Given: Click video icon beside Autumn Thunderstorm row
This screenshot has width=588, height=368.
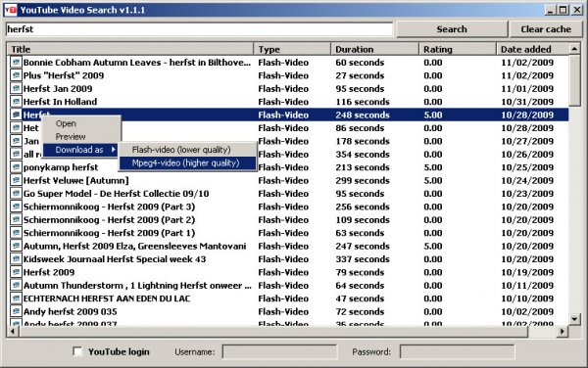Looking at the screenshot, I should pos(16,285).
